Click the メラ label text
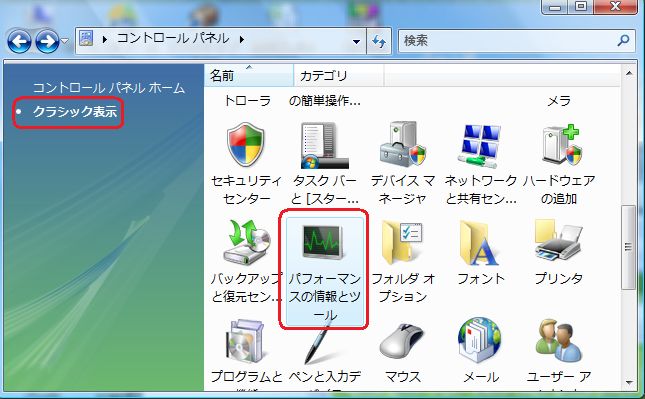The image size is (645, 399). pos(559,101)
